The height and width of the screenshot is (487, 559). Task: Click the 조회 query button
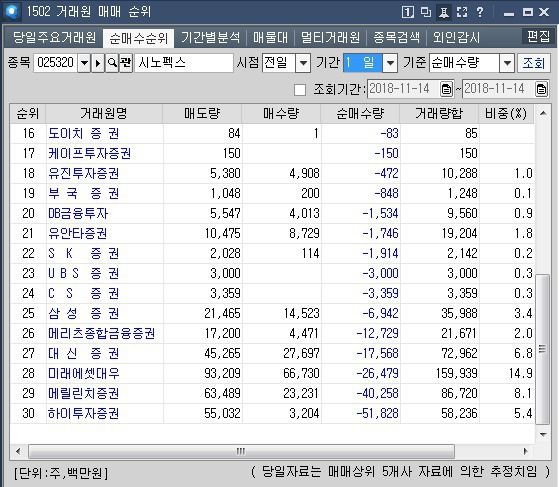(534, 63)
